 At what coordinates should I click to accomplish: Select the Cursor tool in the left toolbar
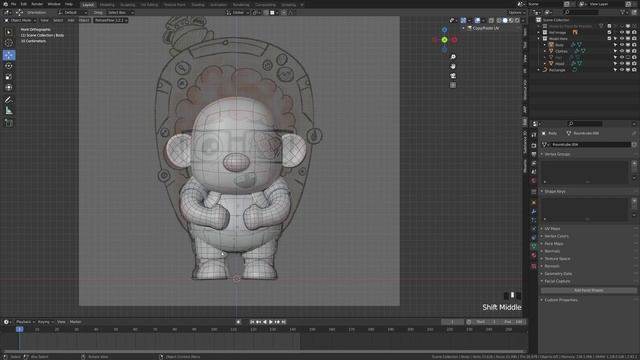point(9,43)
